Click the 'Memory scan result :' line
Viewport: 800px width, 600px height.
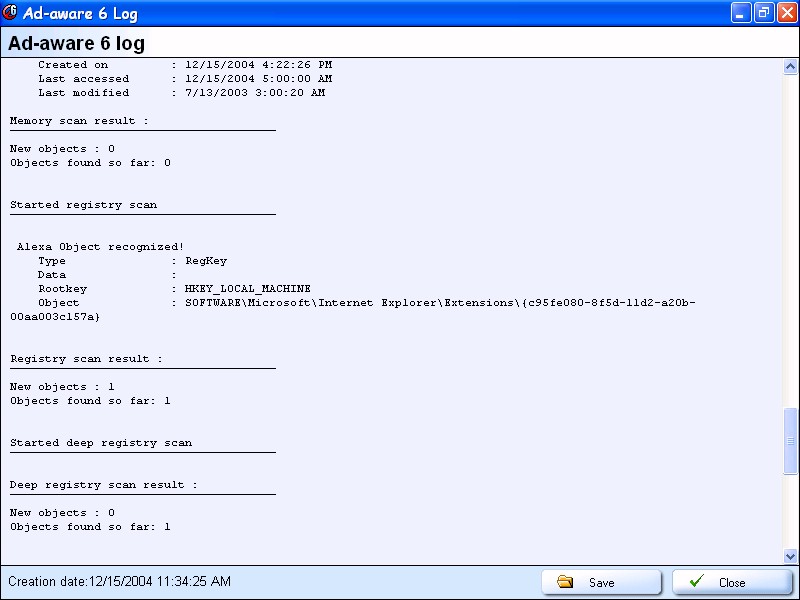pos(79,121)
